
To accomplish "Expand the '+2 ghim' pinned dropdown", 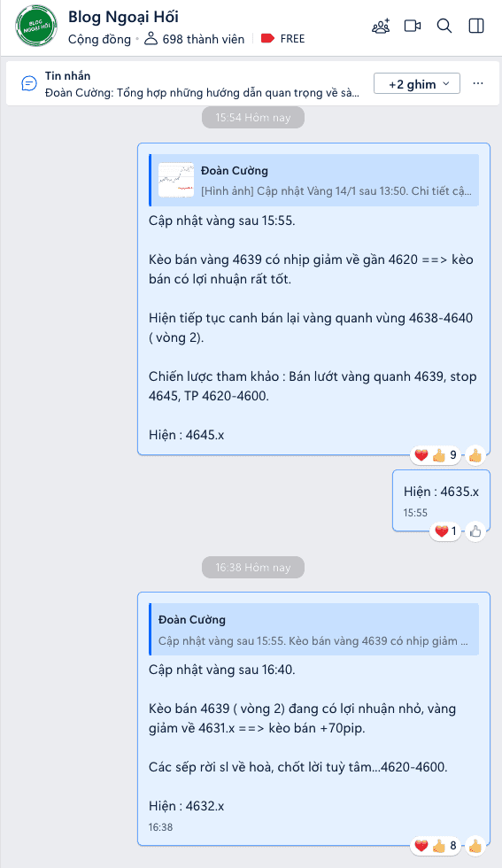I will (x=417, y=83).
